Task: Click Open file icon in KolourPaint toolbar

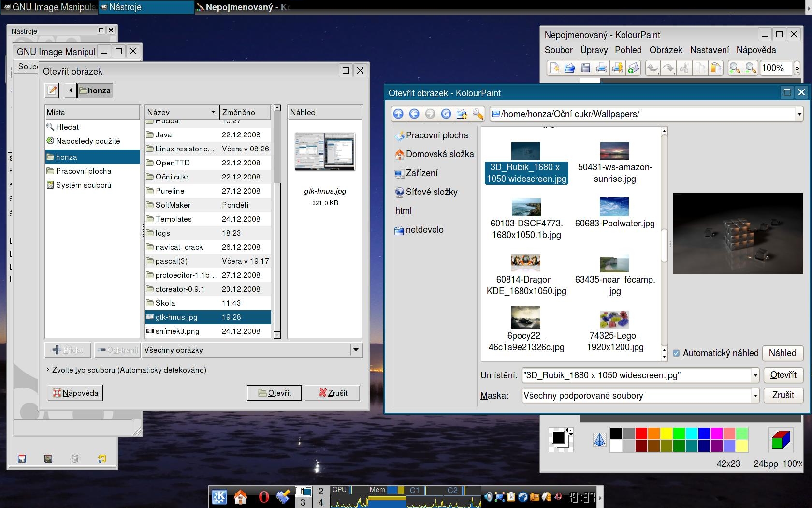Action: pyautogui.click(x=570, y=68)
